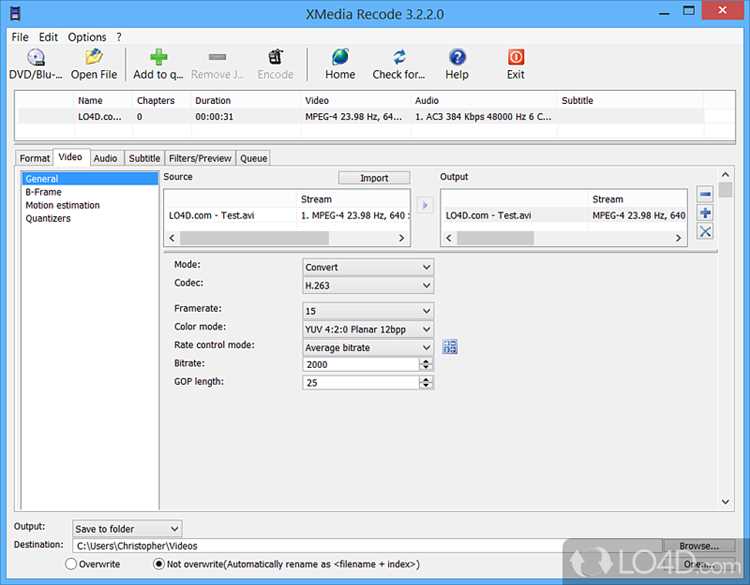Switch to the Video tab
Image resolution: width=750 pixels, height=585 pixels.
point(70,157)
